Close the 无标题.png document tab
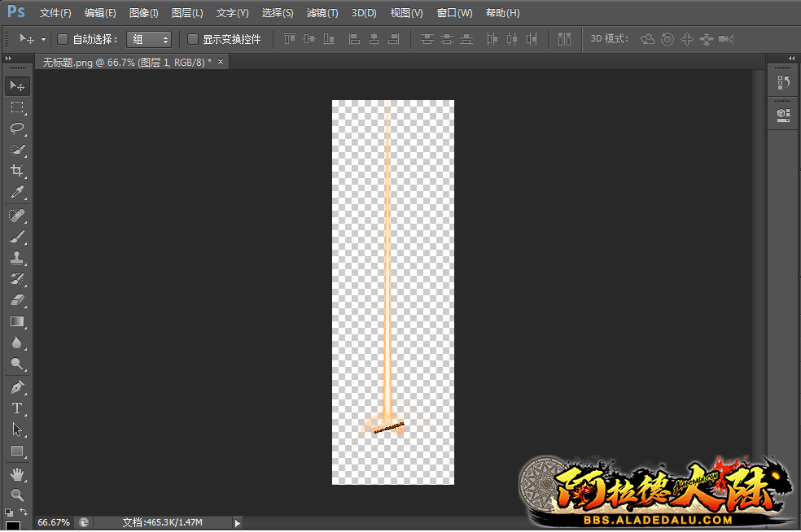The width and height of the screenshot is (801, 532). click(220, 61)
